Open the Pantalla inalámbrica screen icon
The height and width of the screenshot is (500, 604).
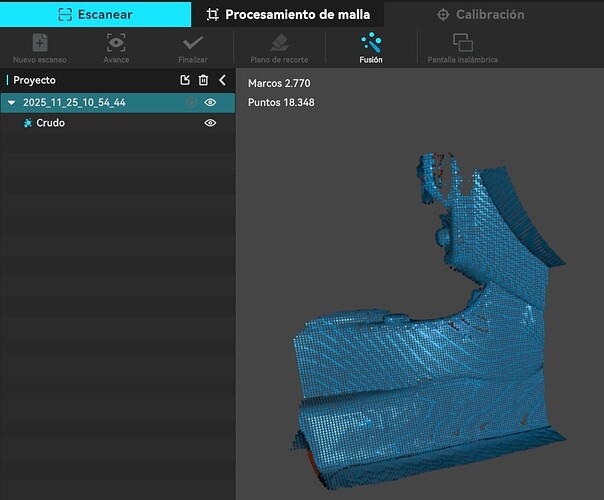coord(462,43)
